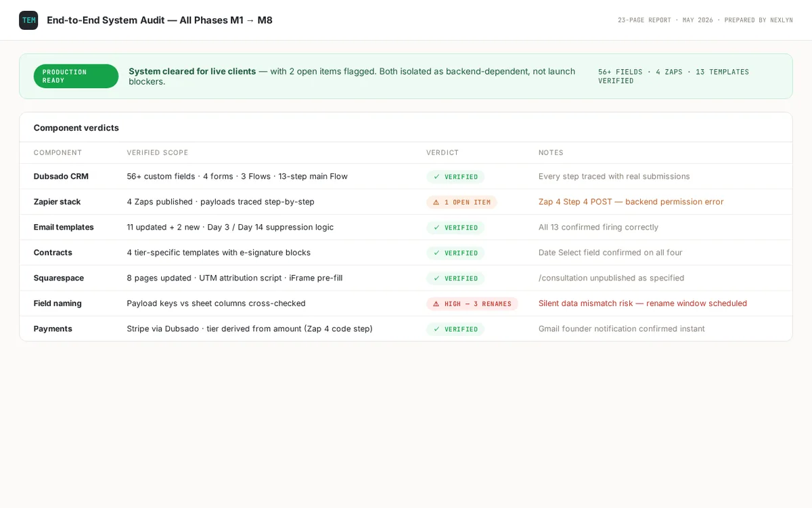
Task: Click the TEM logo icon
Action: (28, 20)
